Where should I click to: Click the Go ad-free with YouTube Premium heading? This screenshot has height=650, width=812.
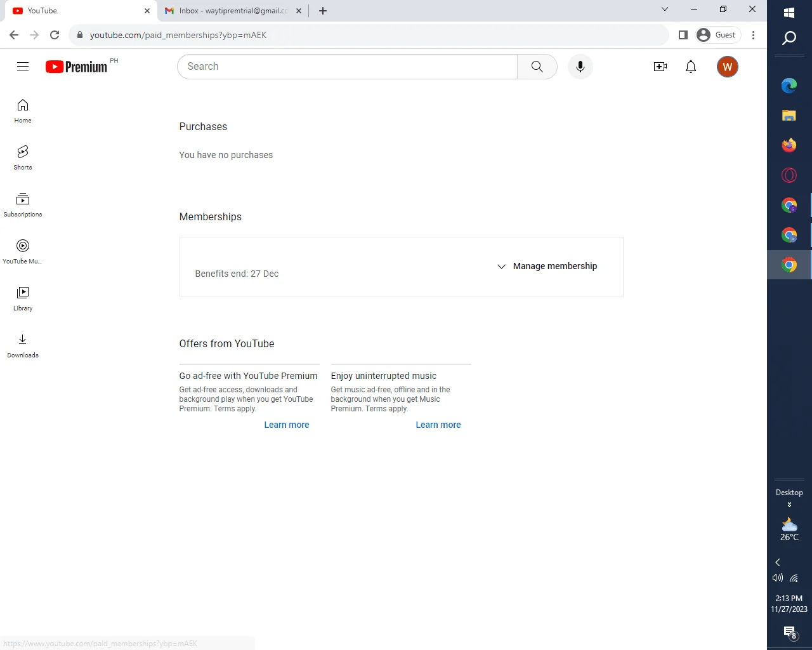(x=248, y=376)
